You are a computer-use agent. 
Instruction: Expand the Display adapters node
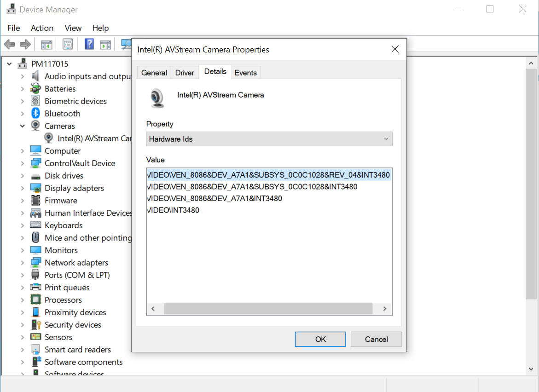22,188
